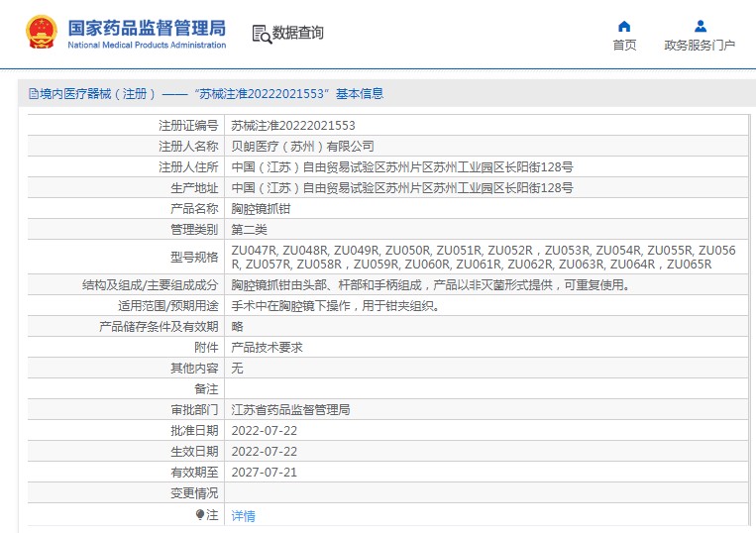Go to 首页 via home icon
This screenshot has width=756, height=533.
click(624, 26)
